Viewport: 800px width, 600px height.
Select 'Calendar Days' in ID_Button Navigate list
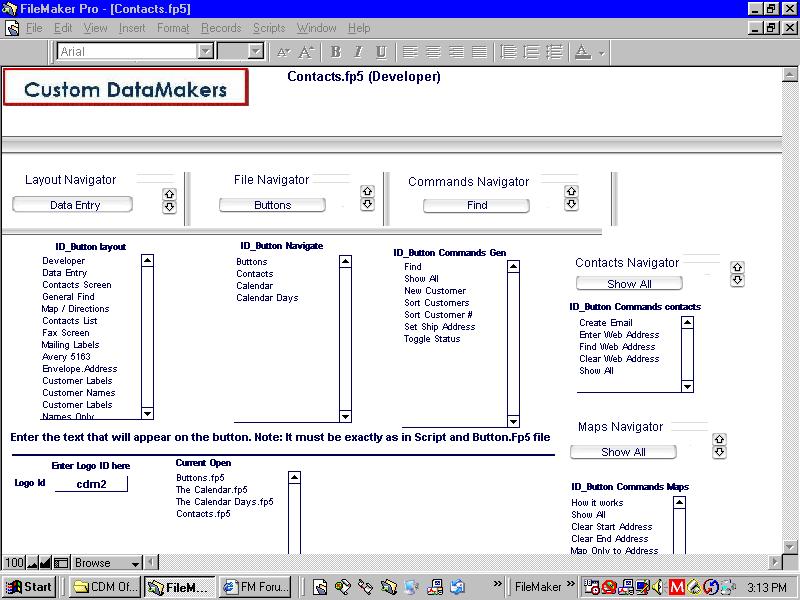click(x=267, y=298)
